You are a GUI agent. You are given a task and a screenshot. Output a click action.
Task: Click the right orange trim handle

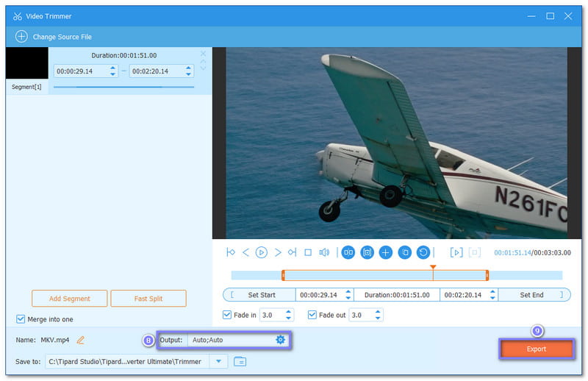[x=487, y=275]
